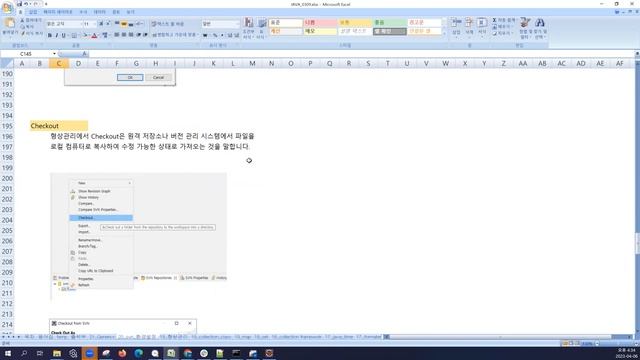The width and height of the screenshot is (640, 360).
Task: Toggle align text left
Action: [x=116, y=35]
